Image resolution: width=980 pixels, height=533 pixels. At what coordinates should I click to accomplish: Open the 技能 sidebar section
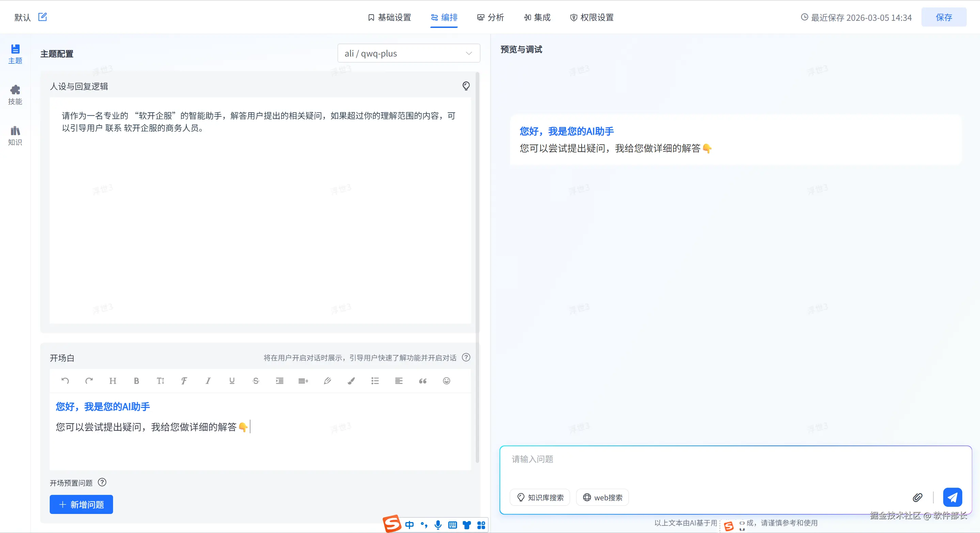[x=15, y=94]
